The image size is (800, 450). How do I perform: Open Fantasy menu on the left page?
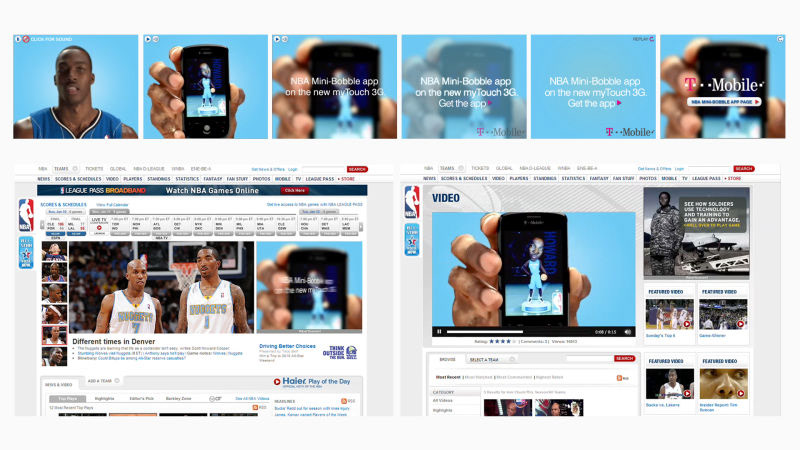213,179
